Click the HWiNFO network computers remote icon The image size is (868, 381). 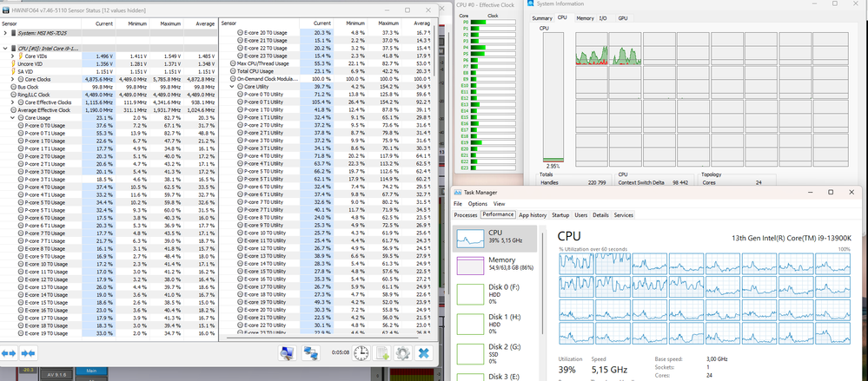[312, 352]
